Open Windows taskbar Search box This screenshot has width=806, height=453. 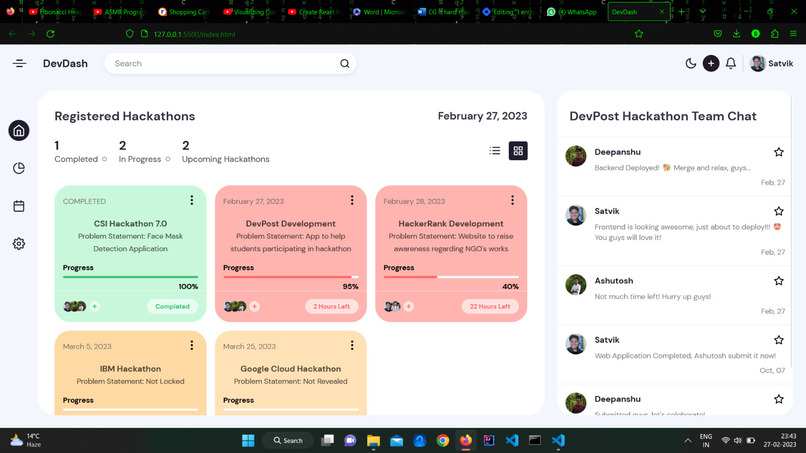[288, 441]
